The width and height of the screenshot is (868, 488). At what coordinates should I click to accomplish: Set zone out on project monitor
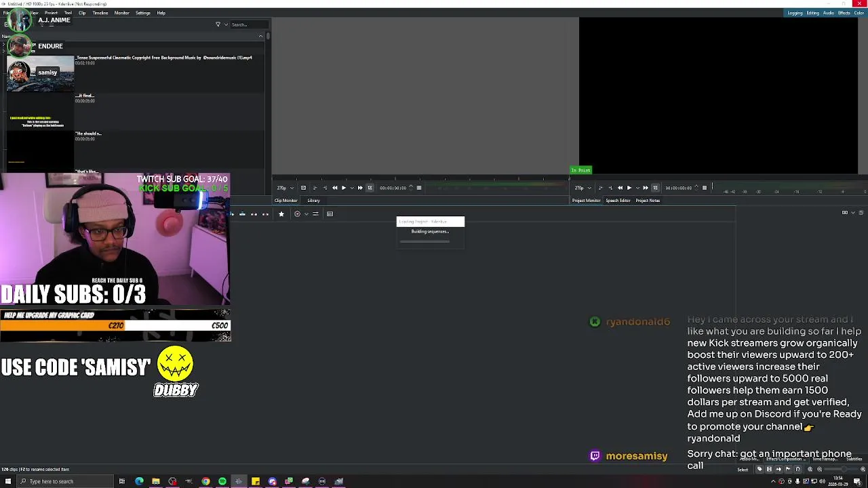tap(610, 188)
